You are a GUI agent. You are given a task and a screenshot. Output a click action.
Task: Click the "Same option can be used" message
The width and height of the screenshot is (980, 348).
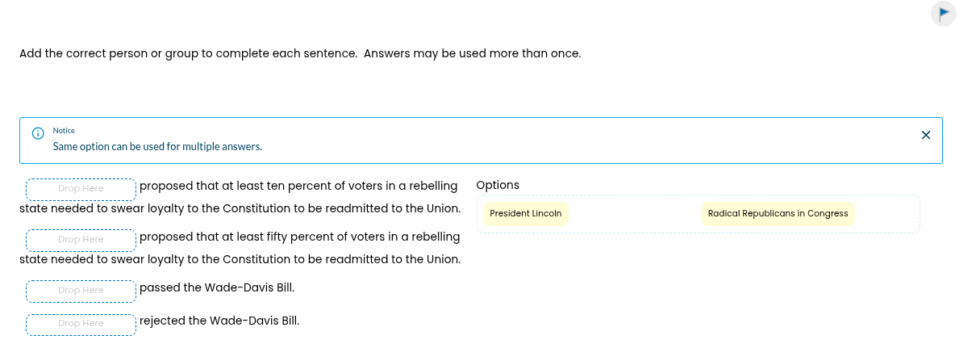(157, 147)
